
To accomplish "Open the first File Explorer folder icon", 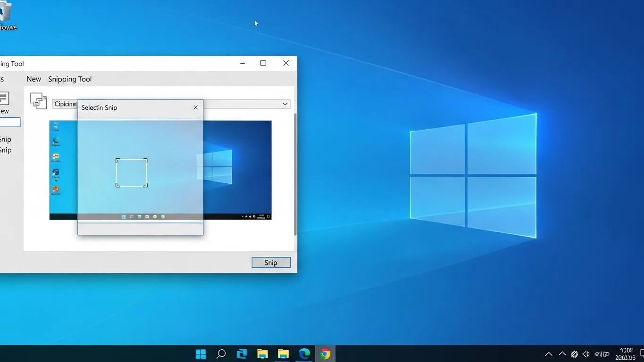I will tap(262, 354).
